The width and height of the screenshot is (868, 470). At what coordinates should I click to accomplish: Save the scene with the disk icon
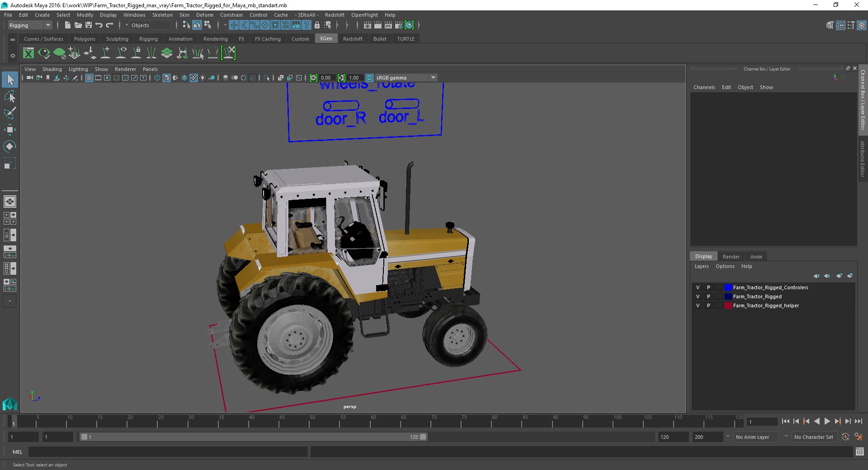pos(89,25)
